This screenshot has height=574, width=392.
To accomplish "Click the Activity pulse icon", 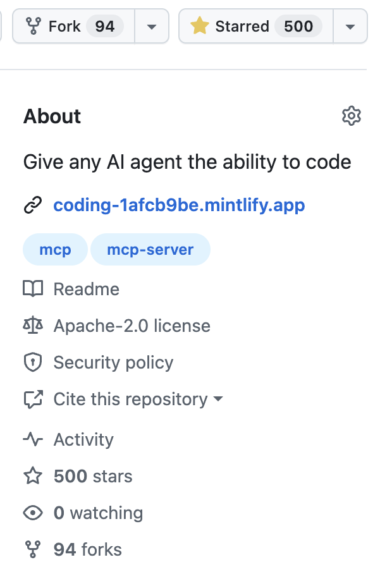I will pyautogui.click(x=33, y=439).
